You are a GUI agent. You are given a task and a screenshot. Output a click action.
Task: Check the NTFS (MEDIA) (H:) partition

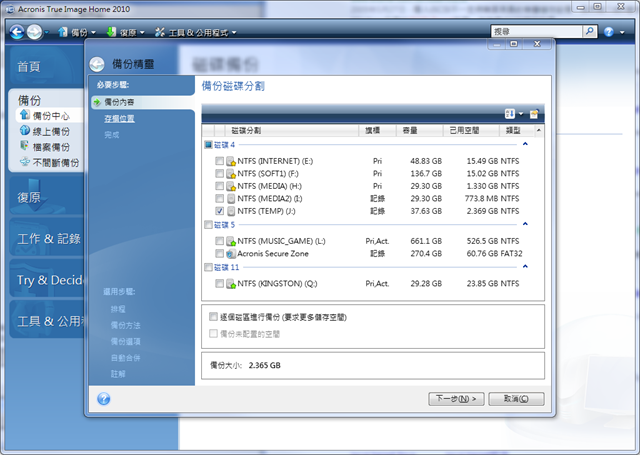(220, 186)
